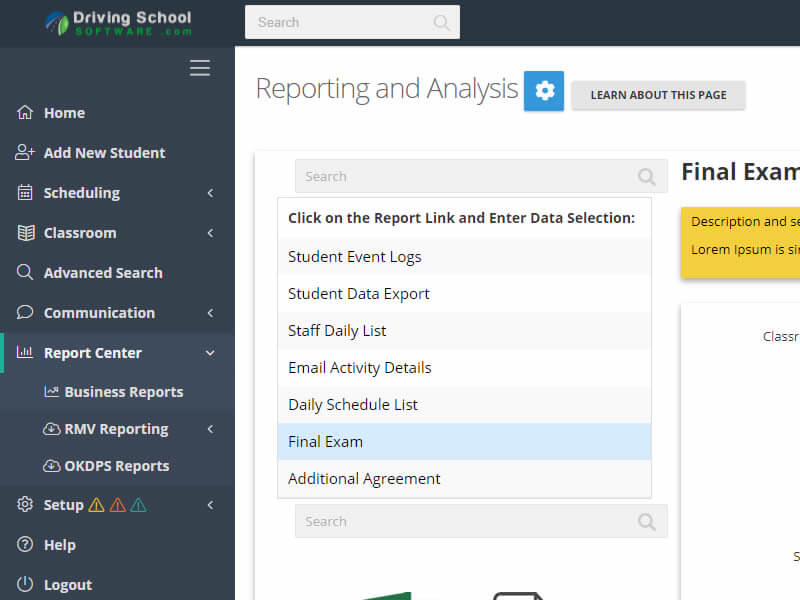The height and width of the screenshot is (600, 800).
Task: Click the top header search magnifier icon
Action: coord(441,22)
